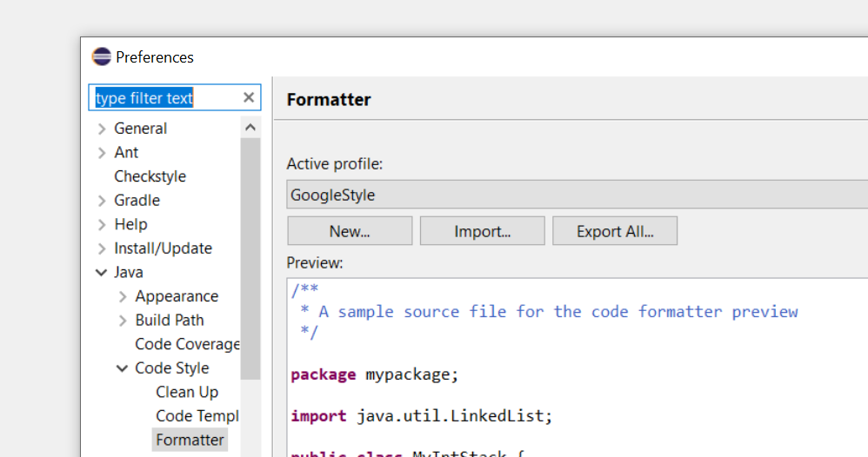
Task: Expand the Help preferences node
Action: point(102,225)
